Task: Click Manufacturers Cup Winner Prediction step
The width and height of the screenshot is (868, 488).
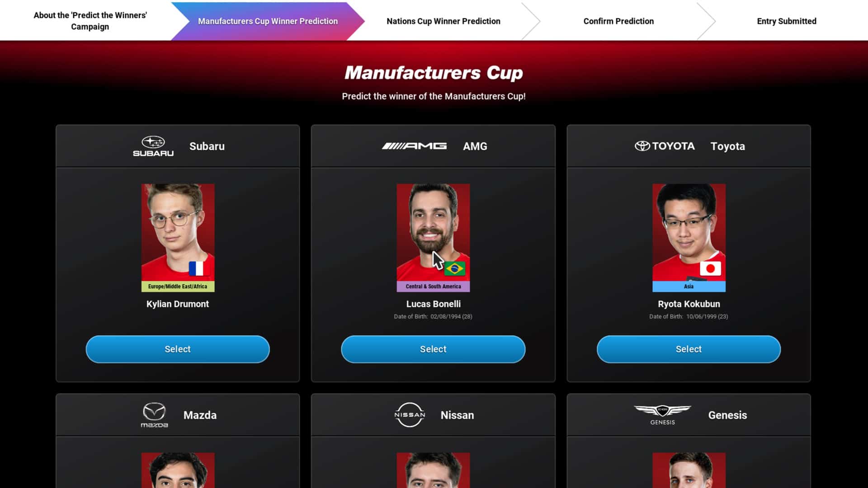Action: tap(268, 21)
